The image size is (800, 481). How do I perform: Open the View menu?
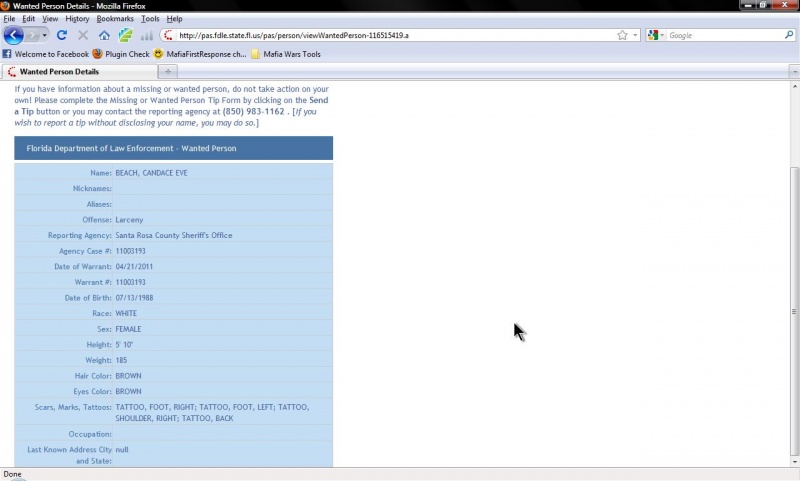(50, 19)
